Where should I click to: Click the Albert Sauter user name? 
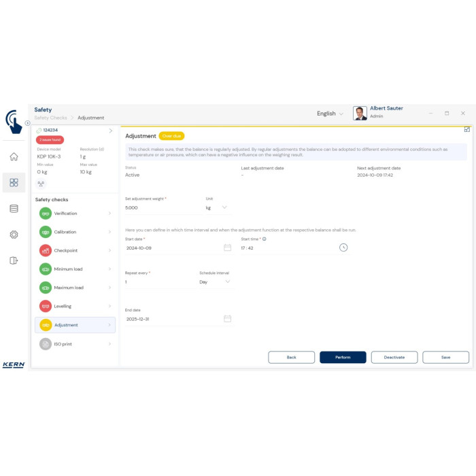(386, 108)
